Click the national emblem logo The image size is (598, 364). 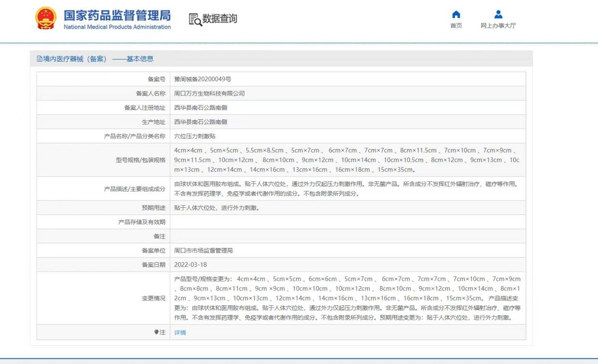coord(46,19)
